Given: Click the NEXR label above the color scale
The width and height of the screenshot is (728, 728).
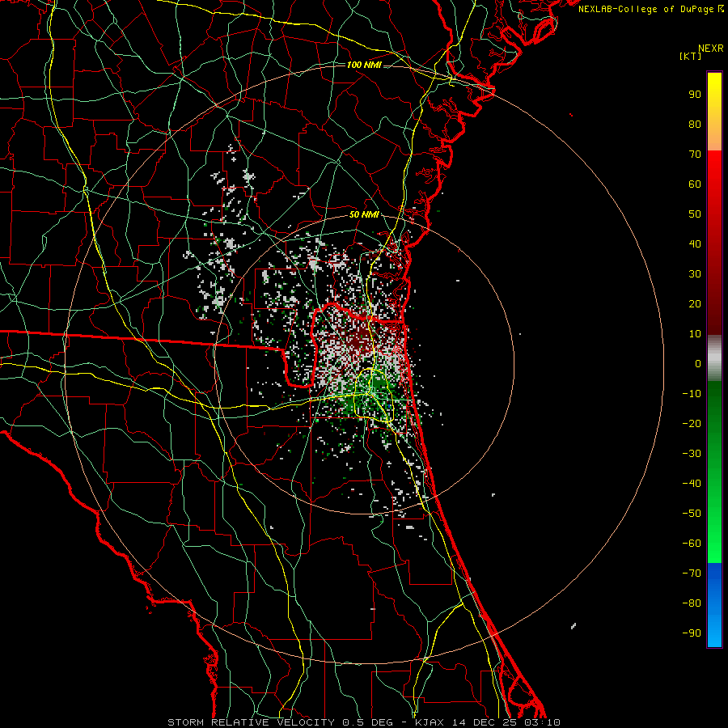Looking at the screenshot, I should [711, 49].
